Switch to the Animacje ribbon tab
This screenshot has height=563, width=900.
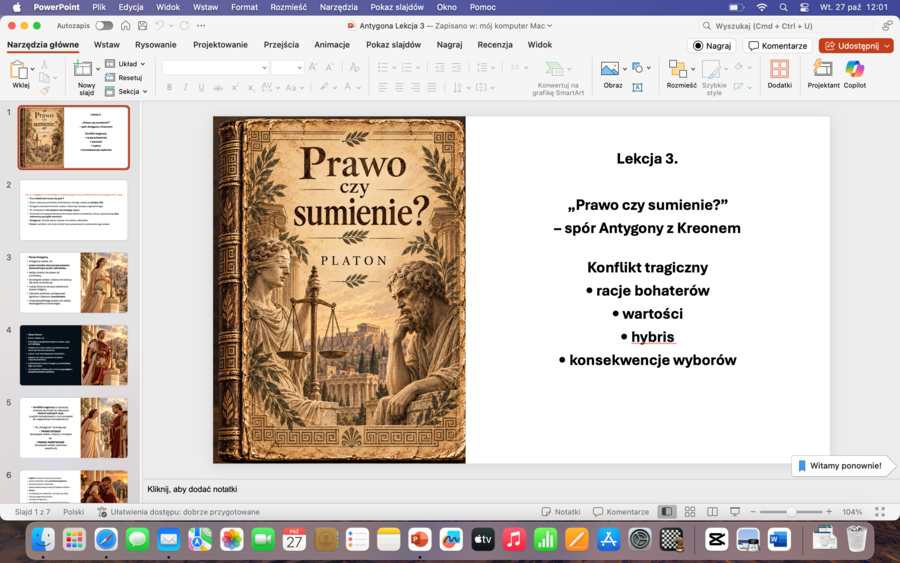tap(332, 45)
